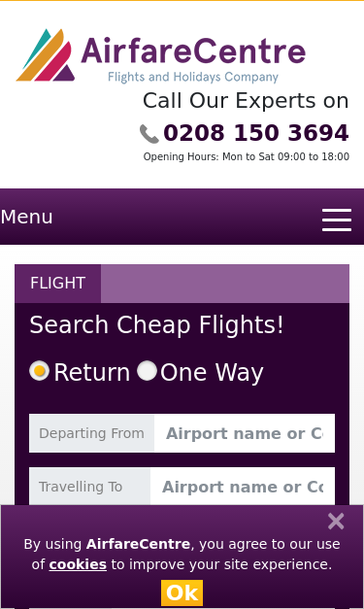The width and height of the screenshot is (364, 609).
Task: Click the Travelling To label
Action: click(x=81, y=487)
